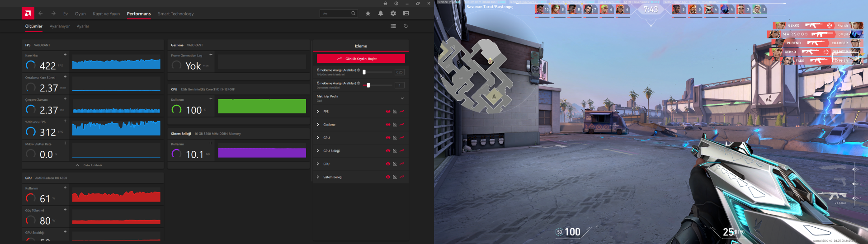Switch to list view icon
The width and height of the screenshot is (868, 244).
393,26
